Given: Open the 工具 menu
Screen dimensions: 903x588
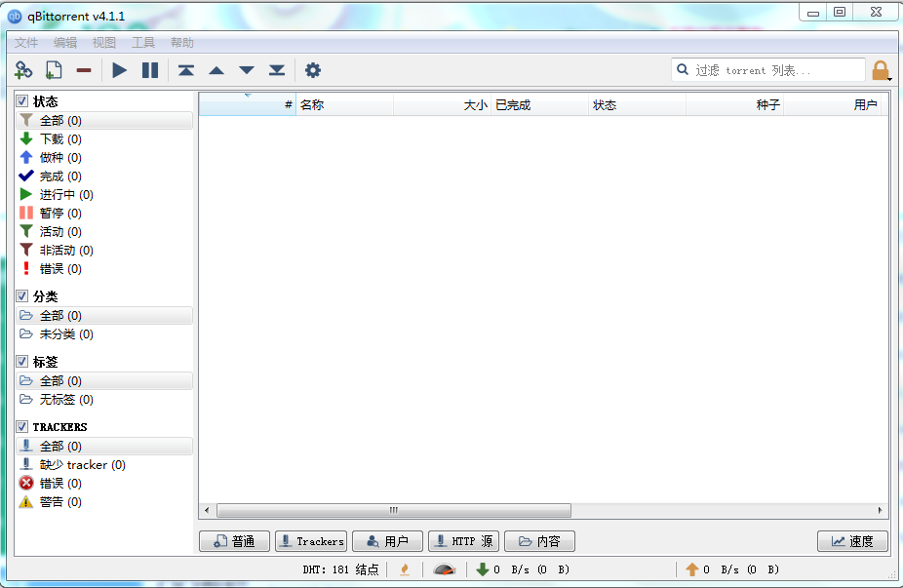Looking at the screenshot, I should point(142,43).
